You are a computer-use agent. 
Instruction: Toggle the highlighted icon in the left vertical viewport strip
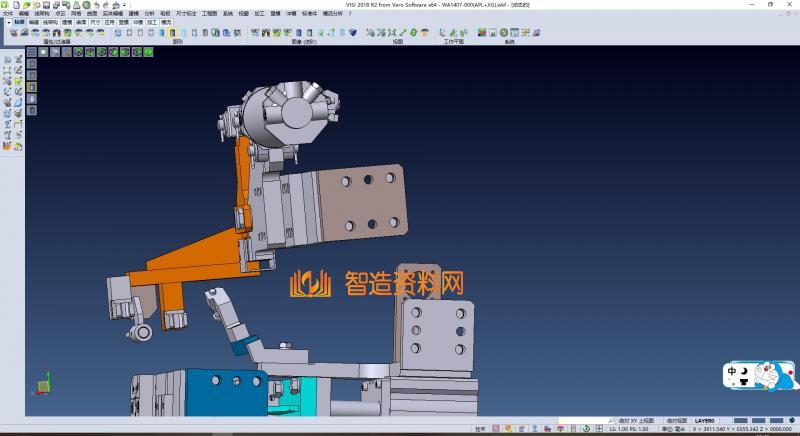pos(31,87)
